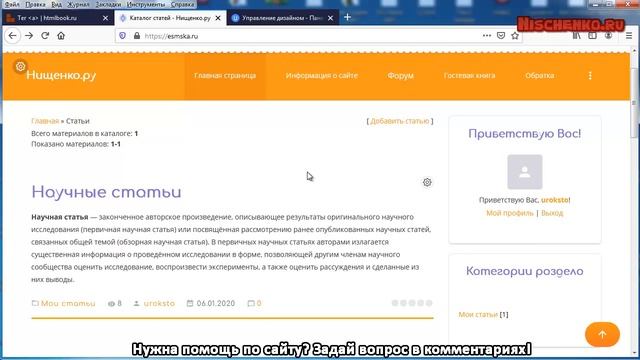The height and width of the screenshot is (360, 640).
Task: Close the Управление дизайном tab
Action: coord(330,18)
